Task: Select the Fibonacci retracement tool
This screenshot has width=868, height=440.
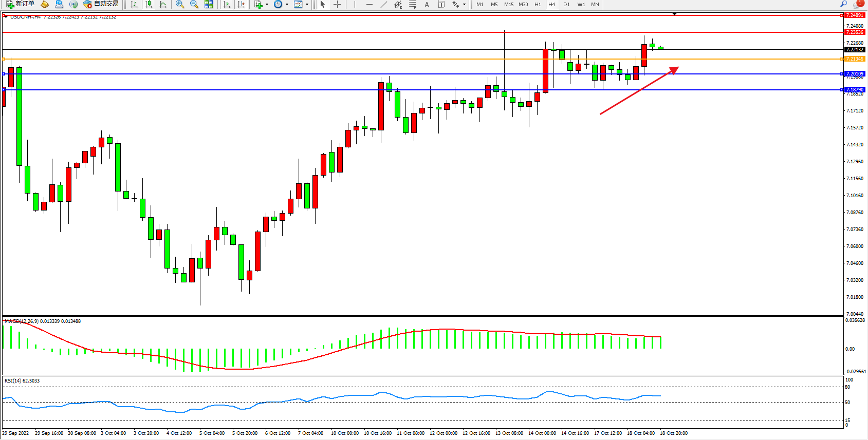Action: pos(412,4)
